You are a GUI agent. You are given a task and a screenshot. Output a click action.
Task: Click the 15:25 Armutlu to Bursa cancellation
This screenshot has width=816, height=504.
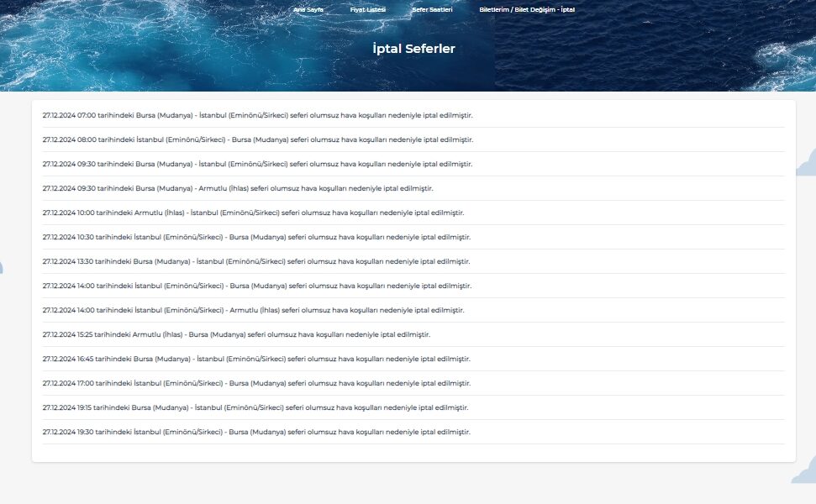[x=236, y=334]
